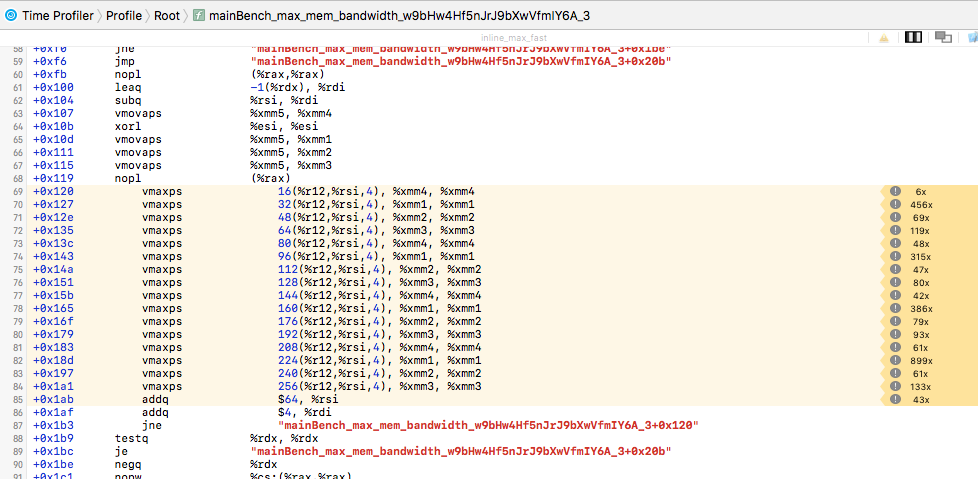Open the Time Profiler breadcrumb
Screen dimensions: 978x479
[x=57, y=16]
